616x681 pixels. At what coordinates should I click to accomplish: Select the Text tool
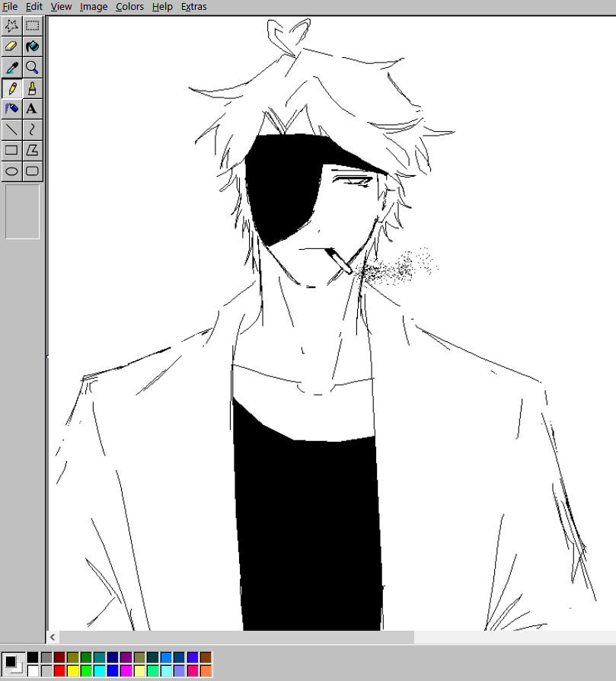[33, 109]
